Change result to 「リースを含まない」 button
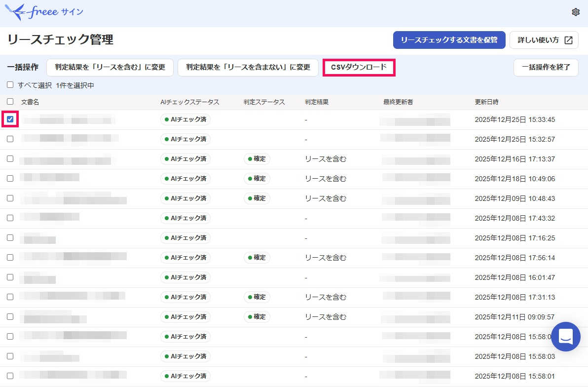Screen dimensions: 588x388 (x=248, y=67)
